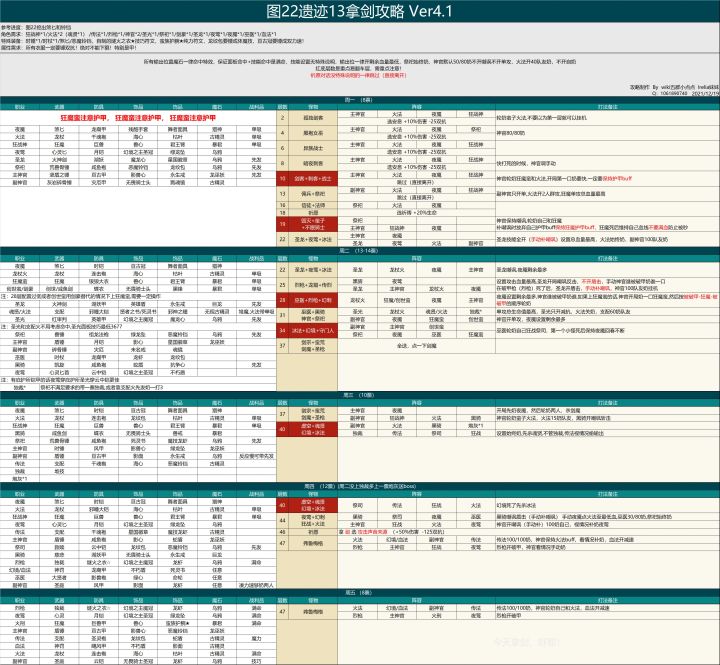Viewport: 720px width, 665px height.
Task: Select the floor 8 row number
Action: (283, 162)
